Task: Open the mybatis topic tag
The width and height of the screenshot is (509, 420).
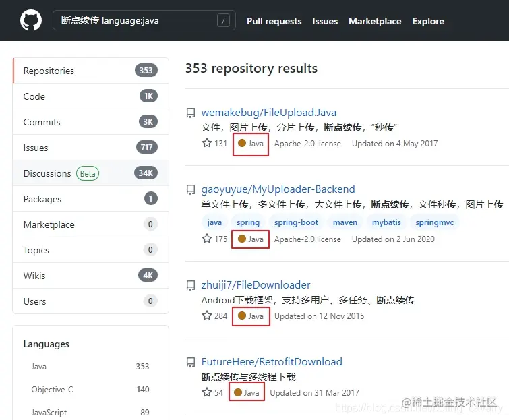Action: pyautogui.click(x=386, y=222)
